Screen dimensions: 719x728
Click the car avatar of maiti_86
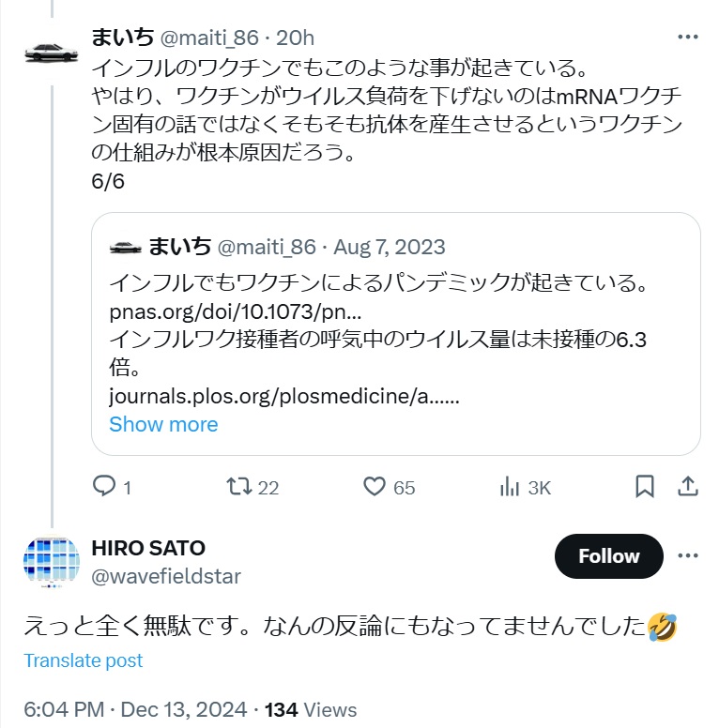pos(51,52)
